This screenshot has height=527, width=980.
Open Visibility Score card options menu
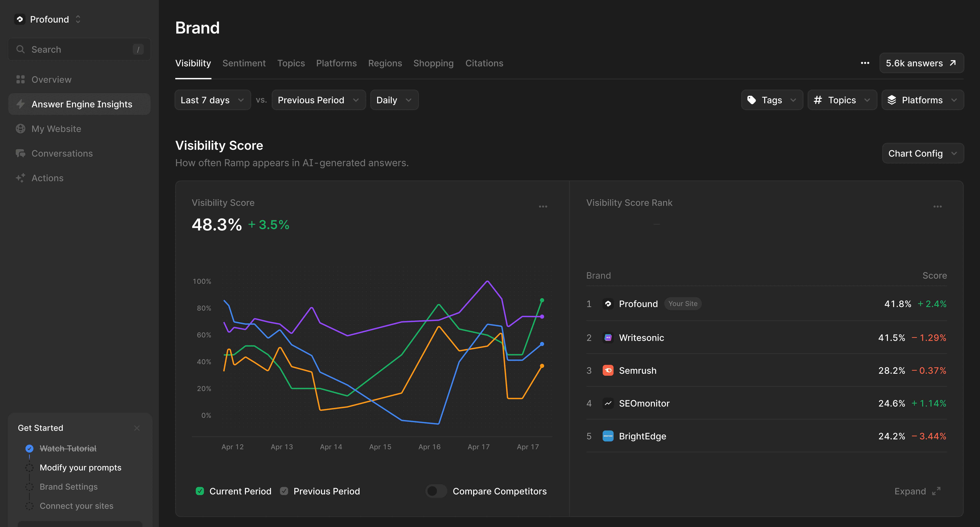coord(543,206)
